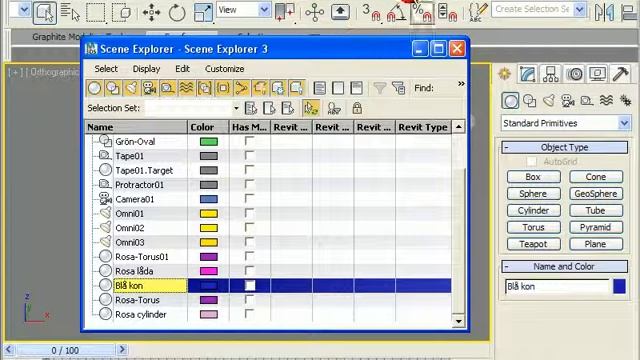Open Edit Named Selection Sets
Viewport: 640px width, 360px height.
click(477, 12)
